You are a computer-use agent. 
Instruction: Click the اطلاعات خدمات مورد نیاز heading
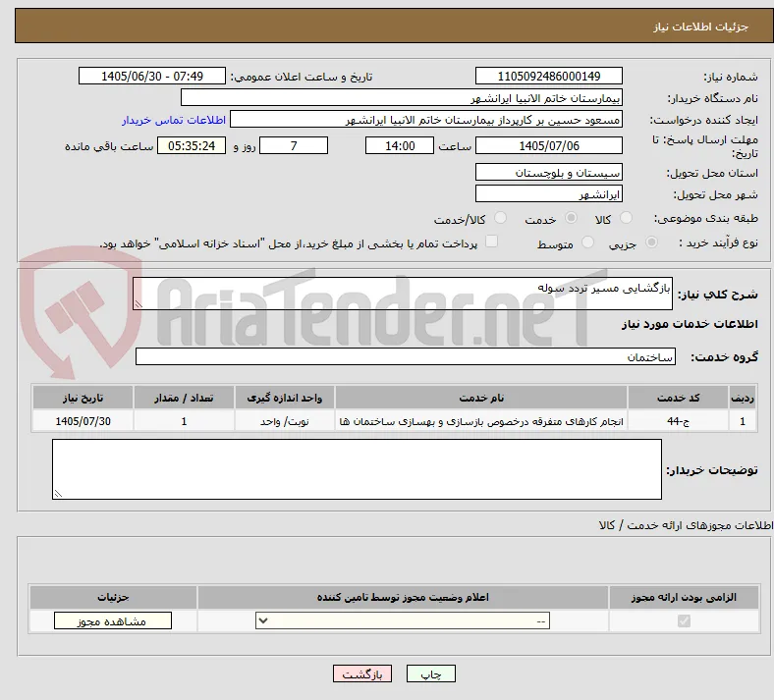tap(690, 324)
